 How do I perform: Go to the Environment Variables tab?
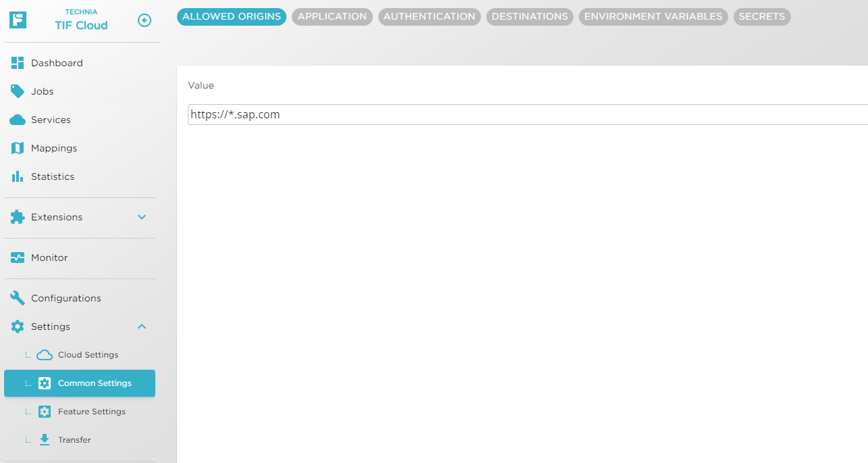[x=653, y=17]
